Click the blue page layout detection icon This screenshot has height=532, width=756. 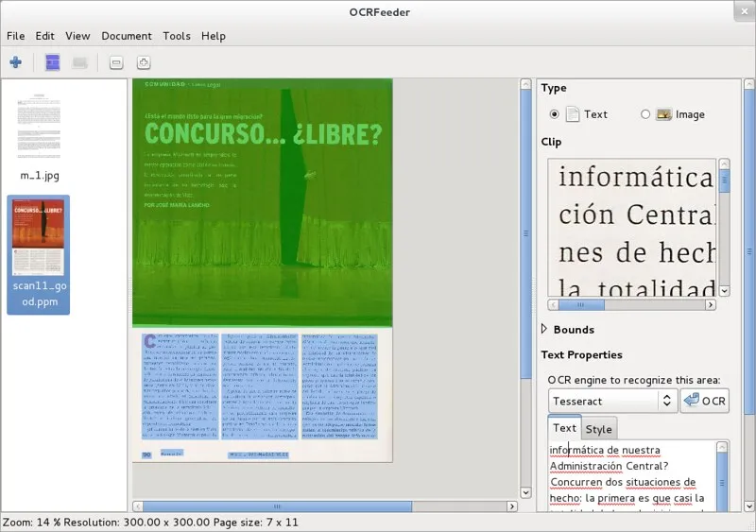coord(53,62)
